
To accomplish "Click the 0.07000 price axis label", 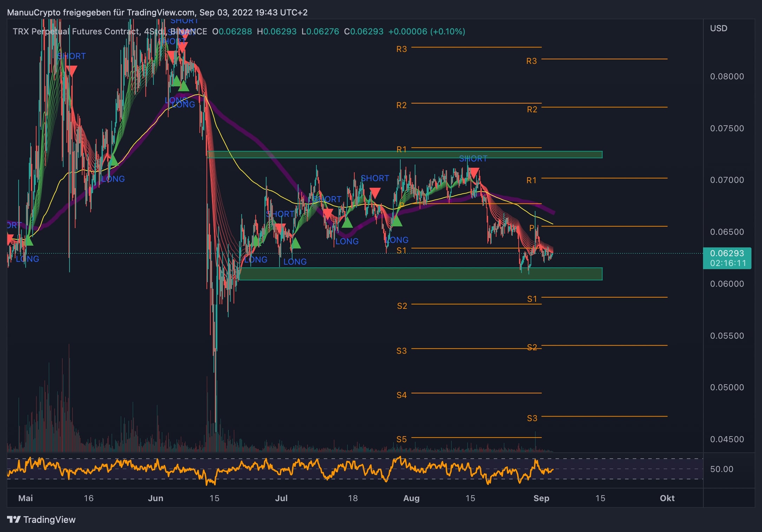I will [727, 180].
